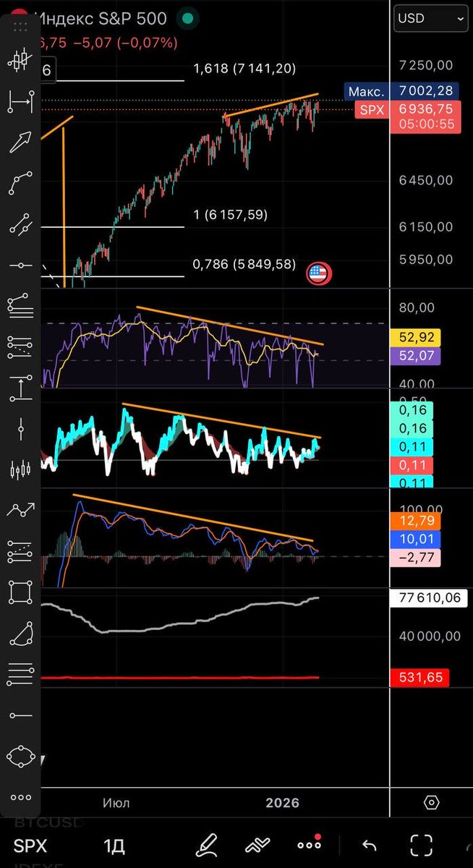Select the Ellipse drawing tool
The height and width of the screenshot is (868, 473).
click(x=20, y=757)
